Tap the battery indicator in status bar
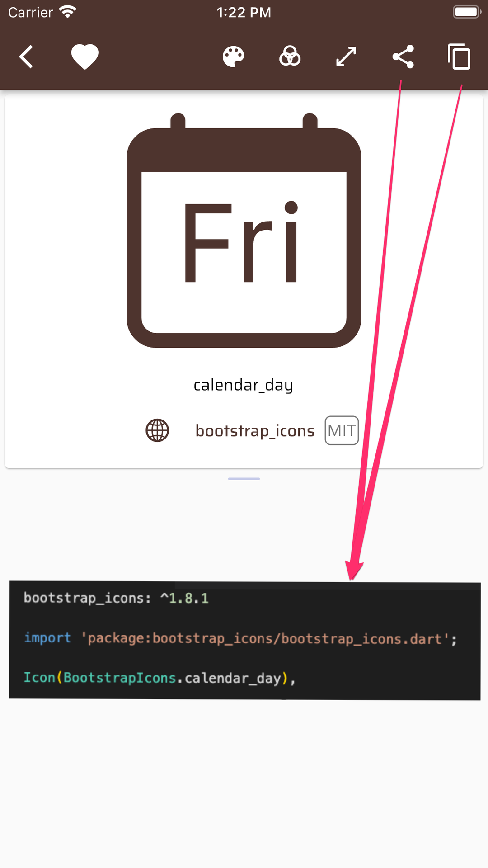The image size is (488, 868). [x=467, y=12]
